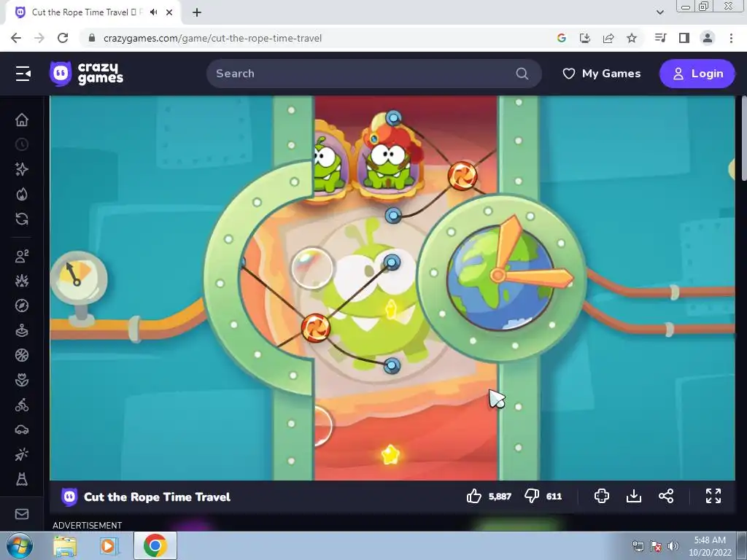Like the game with thumbs up

[x=474, y=496]
